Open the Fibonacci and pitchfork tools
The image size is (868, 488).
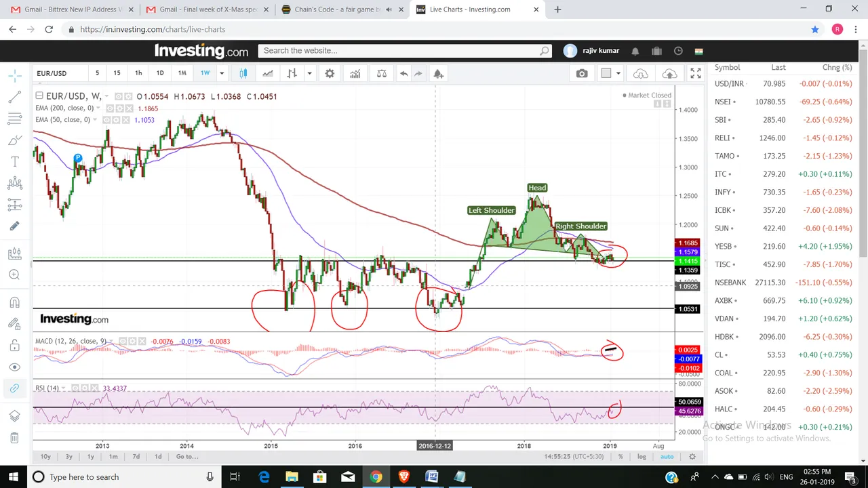[14, 119]
